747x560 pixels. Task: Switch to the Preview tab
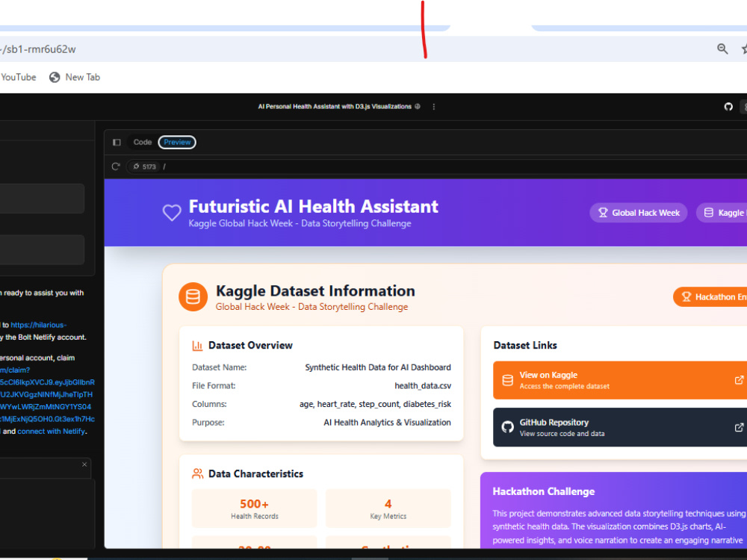pyautogui.click(x=177, y=142)
